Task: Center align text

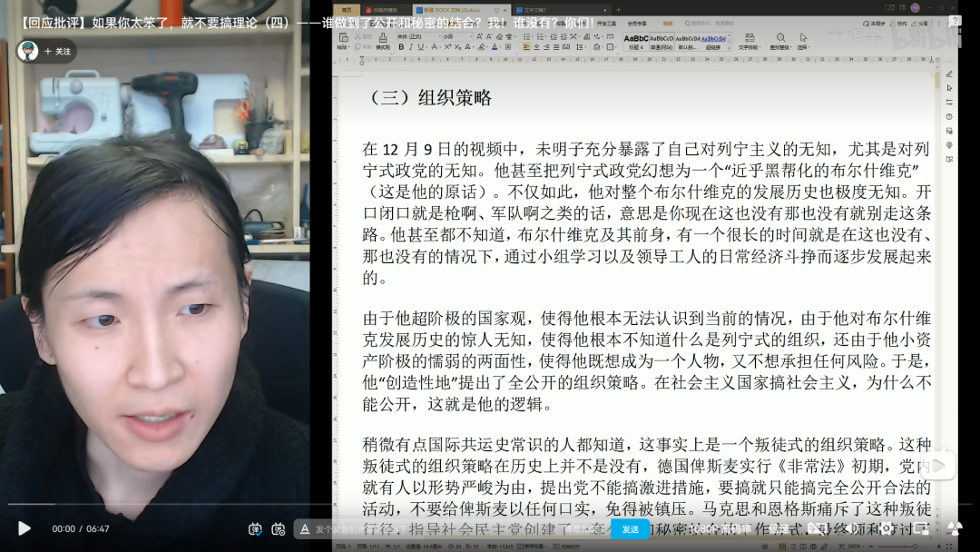Action: click(x=536, y=47)
